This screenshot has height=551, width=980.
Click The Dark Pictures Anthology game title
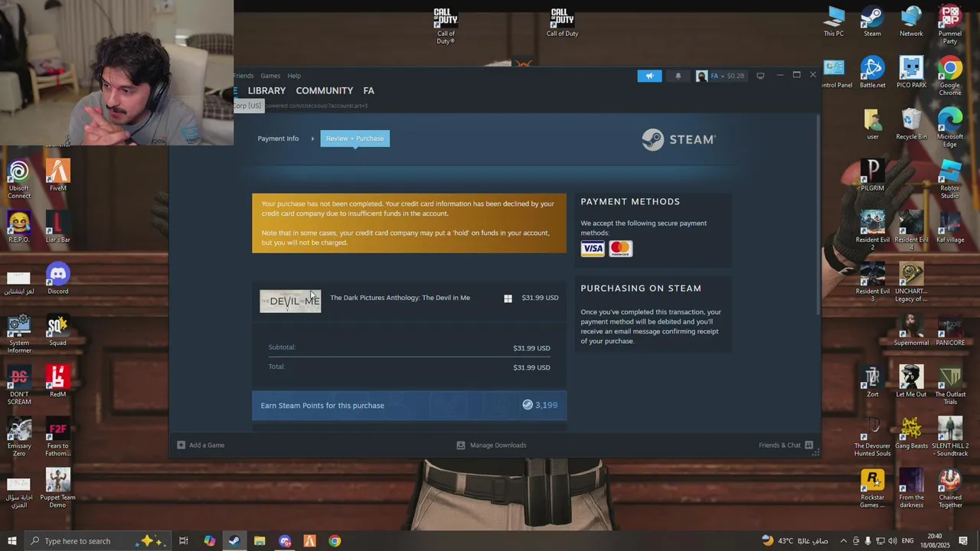click(400, 298)
